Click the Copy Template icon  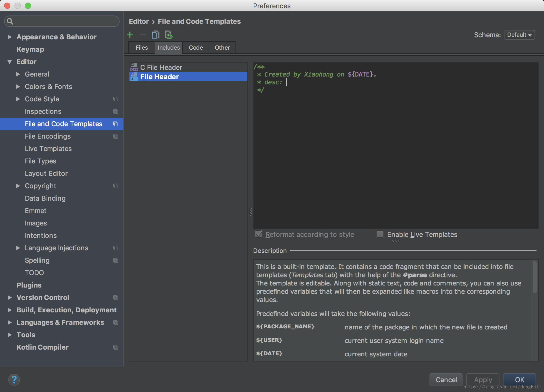(x=156, y=35)
